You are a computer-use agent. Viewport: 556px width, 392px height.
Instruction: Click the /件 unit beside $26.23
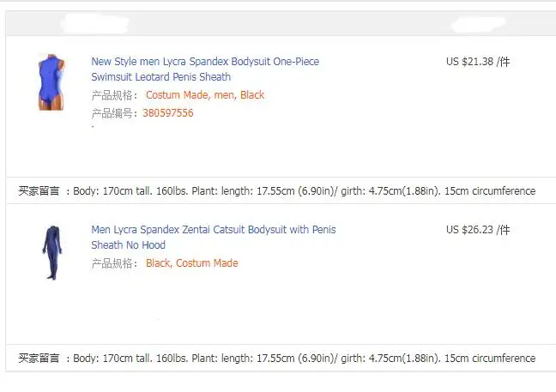point(503,230)
